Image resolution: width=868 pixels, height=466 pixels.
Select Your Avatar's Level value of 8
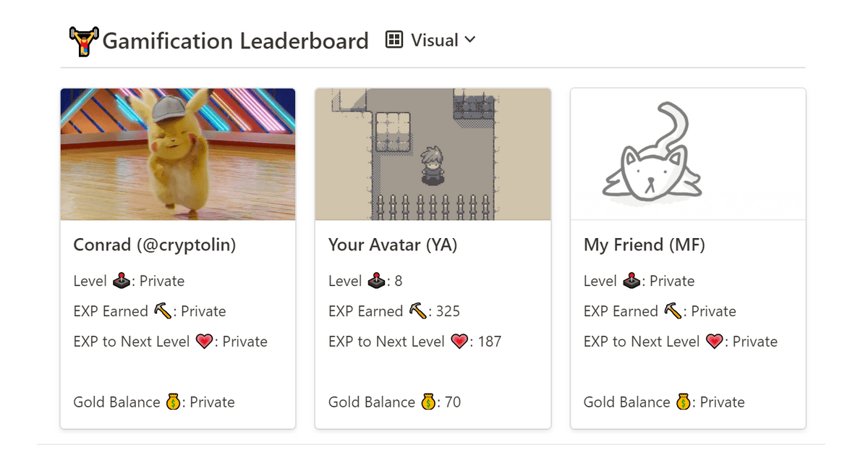[398, 281]
